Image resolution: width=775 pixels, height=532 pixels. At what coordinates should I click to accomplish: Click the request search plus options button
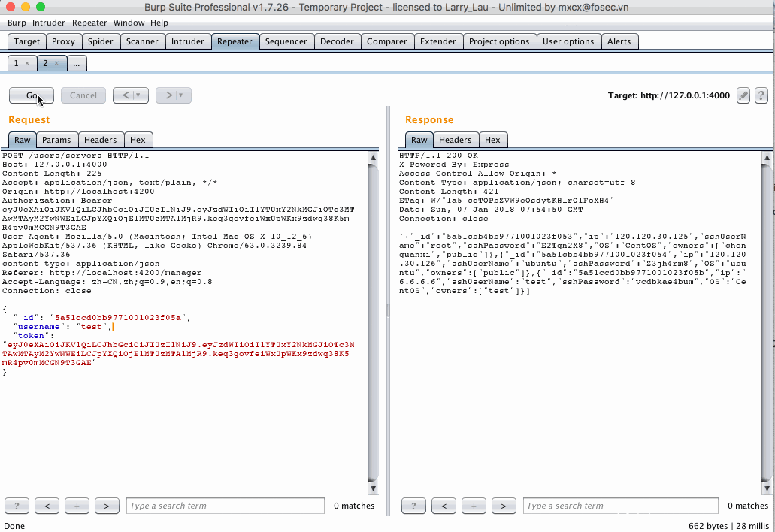click(x=77, y=506)
